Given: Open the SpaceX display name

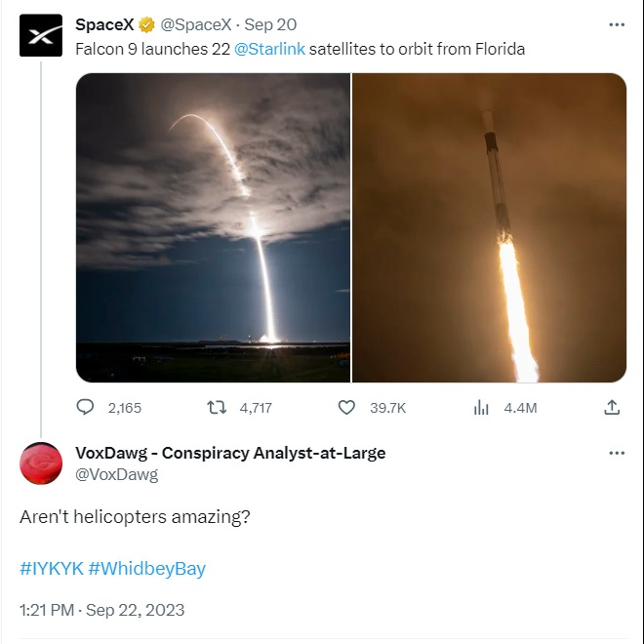Looking at the screenshot, I should tap(104, 24).
